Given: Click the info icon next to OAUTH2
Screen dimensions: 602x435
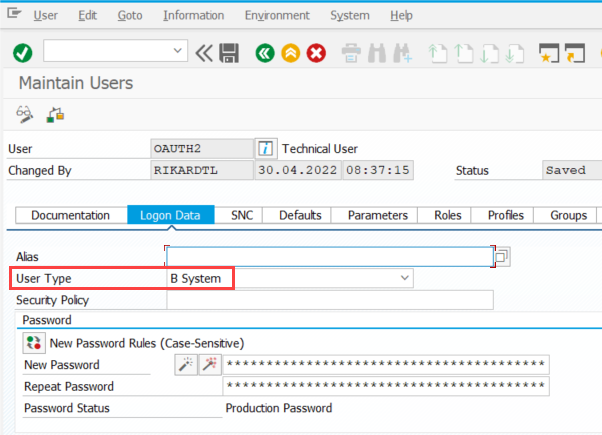Looking at the screenshot, I should 266,148.
